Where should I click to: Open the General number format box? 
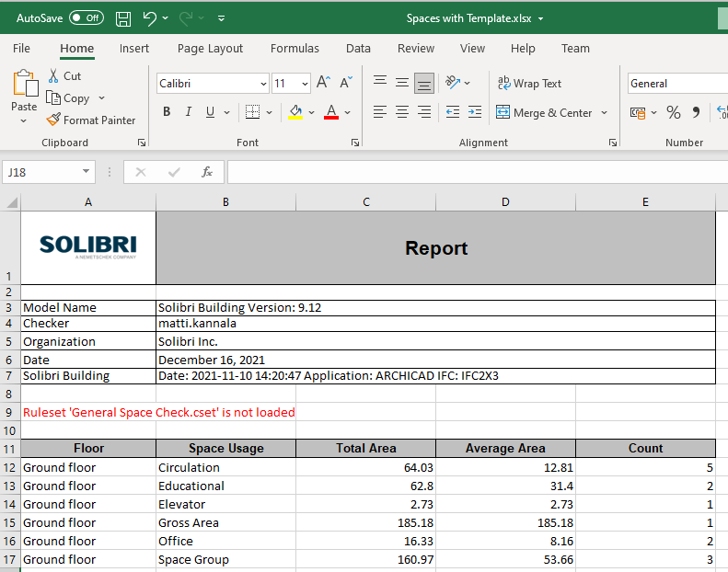point(678,84)
